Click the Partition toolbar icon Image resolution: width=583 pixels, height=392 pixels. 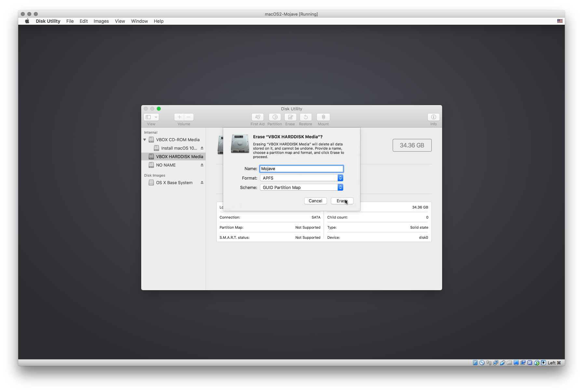[275, 117]
